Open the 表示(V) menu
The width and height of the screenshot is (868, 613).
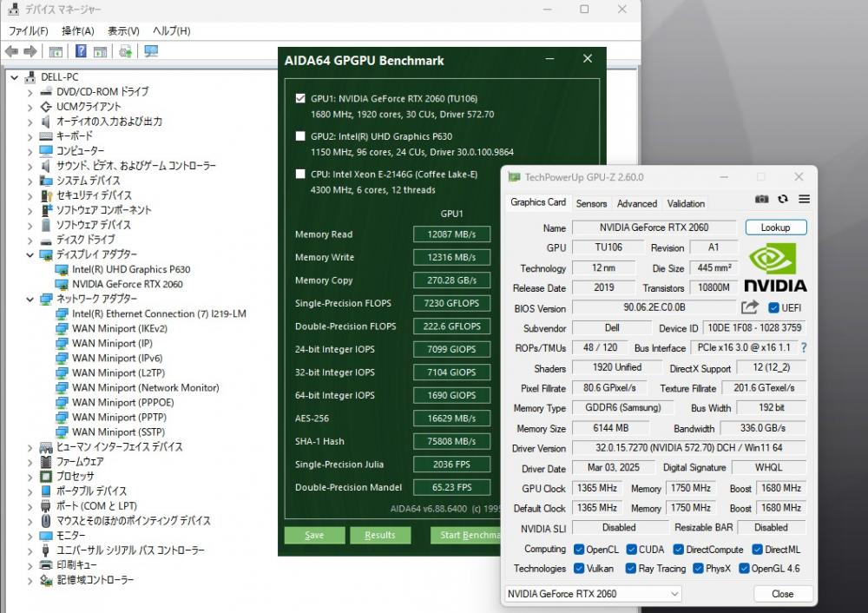(x=123, y=31)
